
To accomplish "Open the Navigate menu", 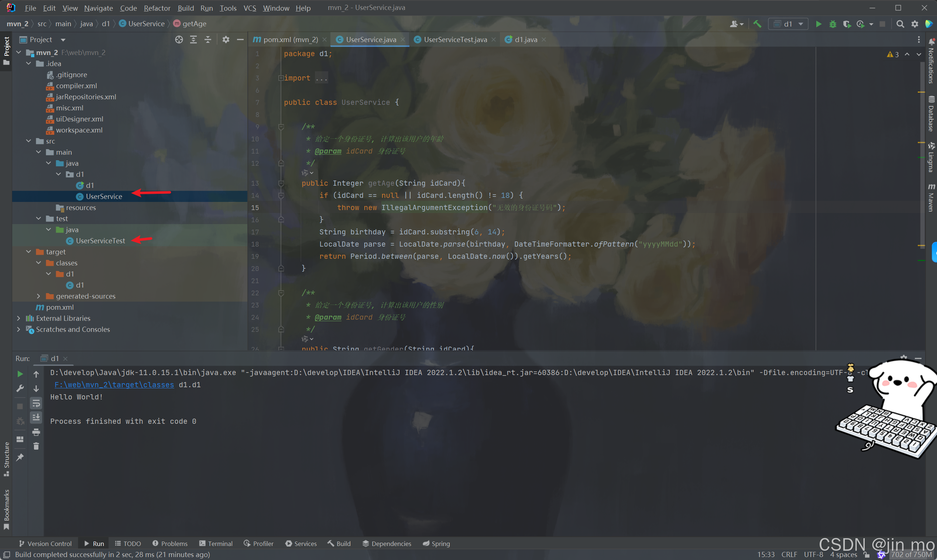I will 99,8.
